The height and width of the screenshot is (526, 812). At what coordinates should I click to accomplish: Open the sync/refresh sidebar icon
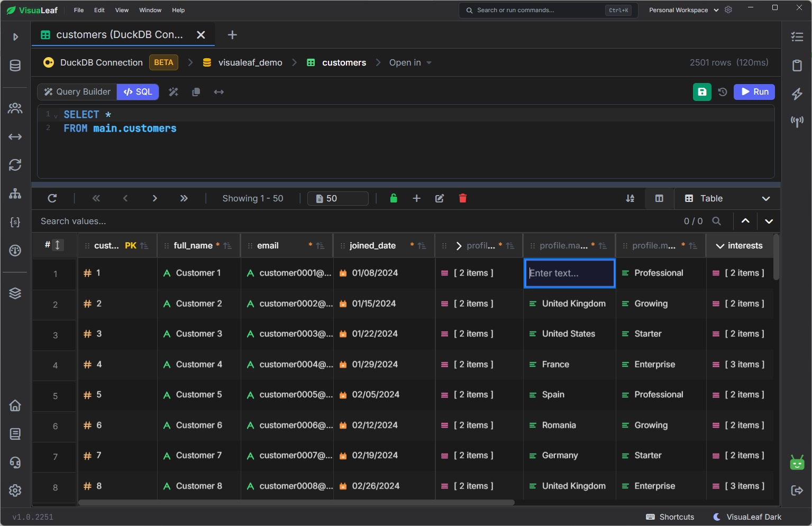[15, 165]
